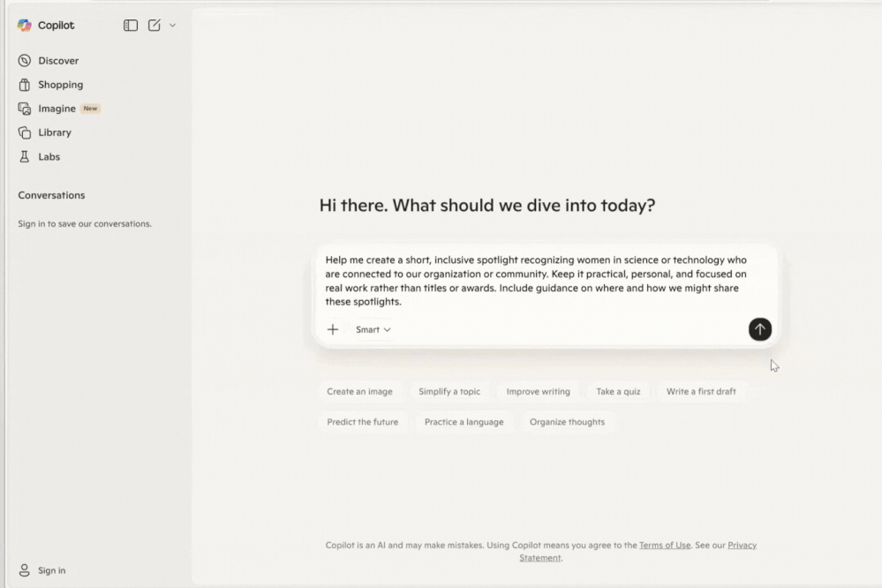Open the Labs flask icon
882x588 pixels.
24,157
